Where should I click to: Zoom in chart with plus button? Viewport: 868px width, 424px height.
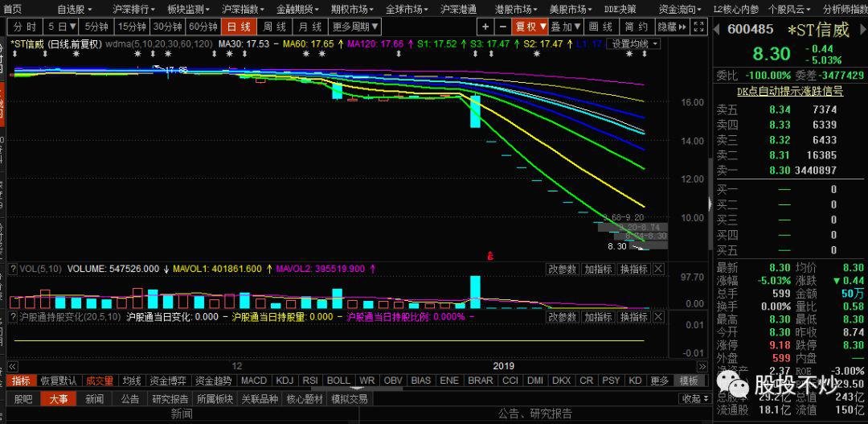[x=485, y=26]
